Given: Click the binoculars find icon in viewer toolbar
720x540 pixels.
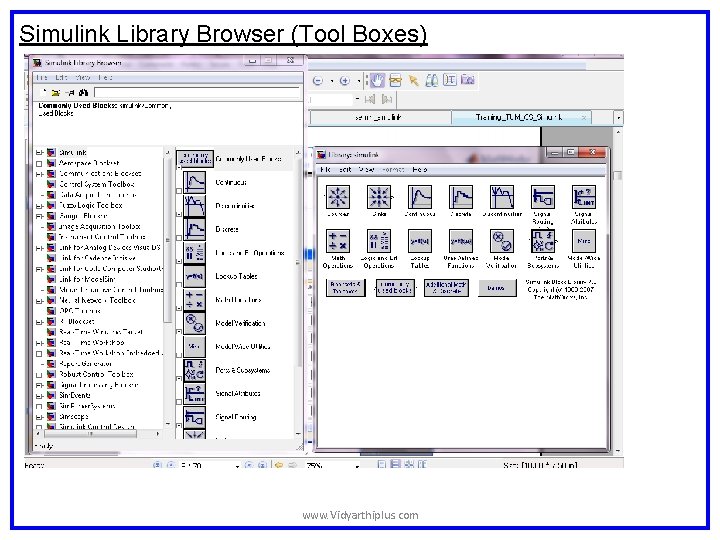Looking at the screenshot, I should pos(431,81).
